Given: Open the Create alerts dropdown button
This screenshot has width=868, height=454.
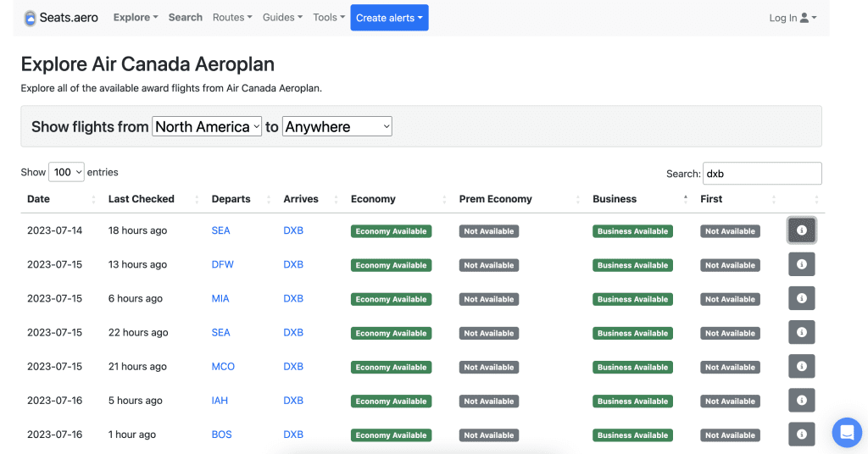Looking at the screenshot, I should pos(389,18).
